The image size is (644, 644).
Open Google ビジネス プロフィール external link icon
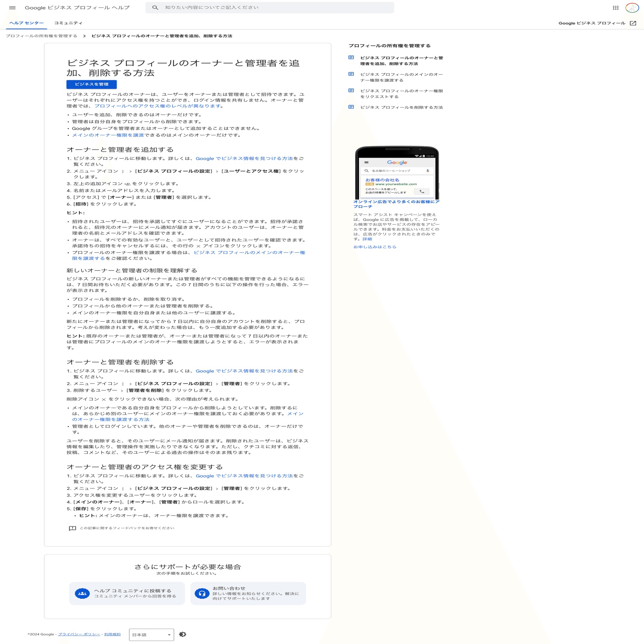[633, 23]
